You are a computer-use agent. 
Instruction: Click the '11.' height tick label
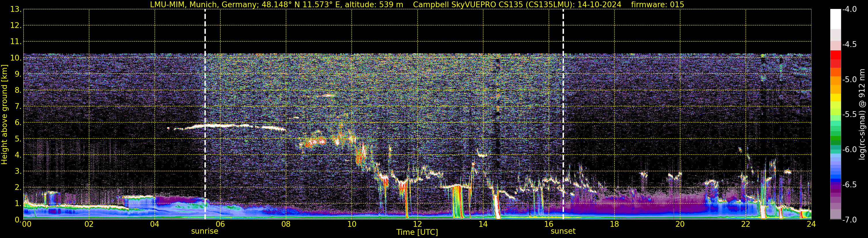(16, 41)
